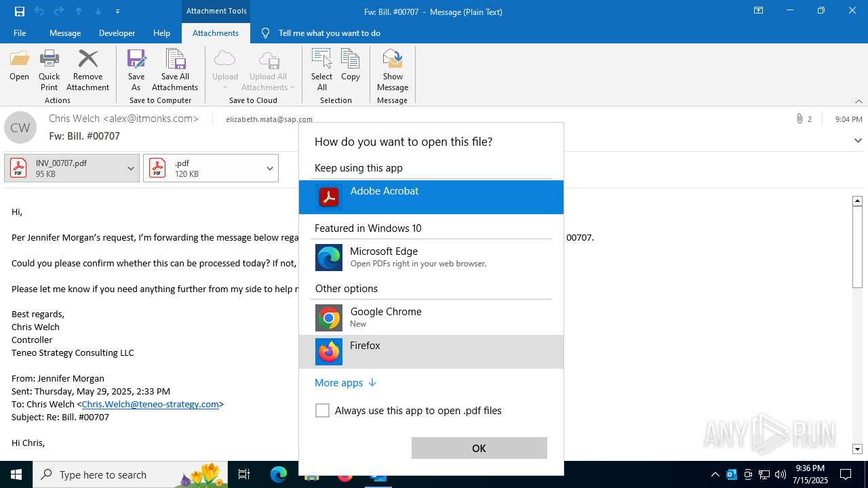Screen dimensions: 868x488
Task: Click the network icon in system tray
Action: coord(764,474)
